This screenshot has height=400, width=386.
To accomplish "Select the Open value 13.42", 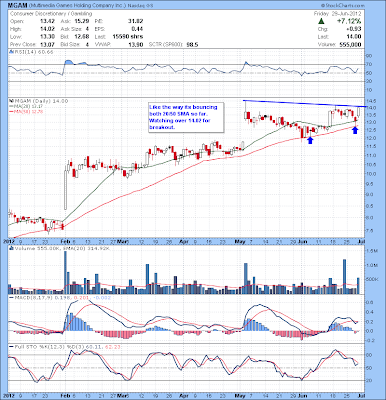I will (46, 21).
